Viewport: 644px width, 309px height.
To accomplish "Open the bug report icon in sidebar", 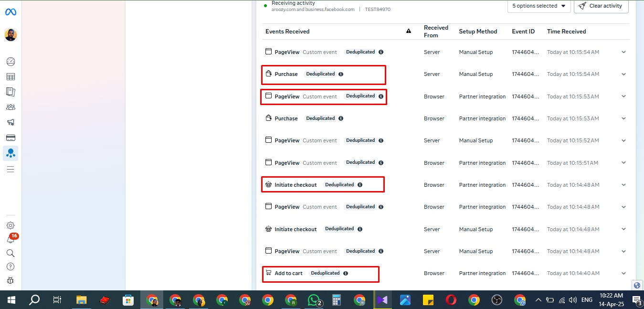I will pyautogui.click(x=11, y=281).
